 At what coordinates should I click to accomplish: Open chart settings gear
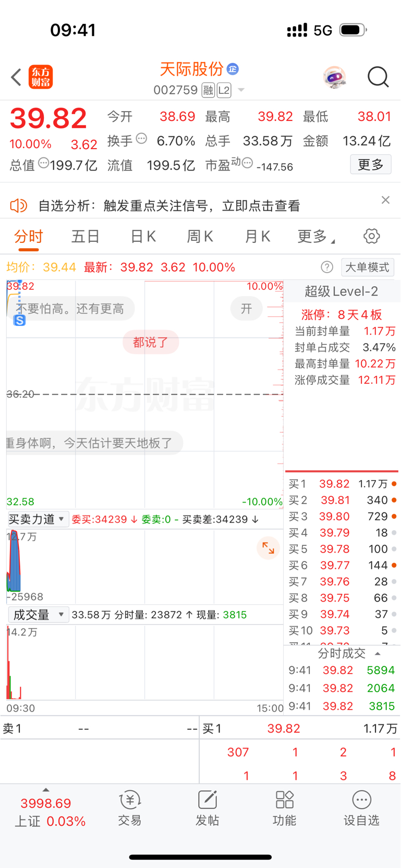pos(372,236)
